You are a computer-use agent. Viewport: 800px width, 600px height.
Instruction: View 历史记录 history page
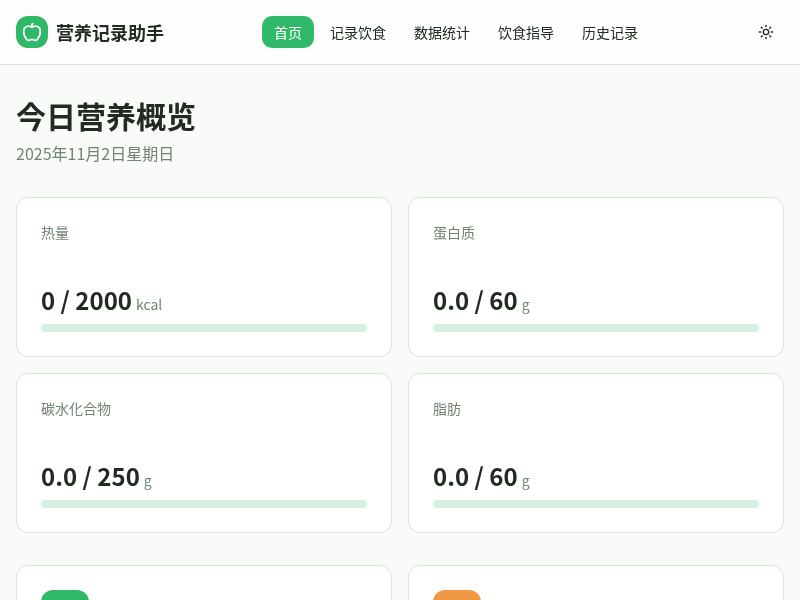[x=610, y=32]
